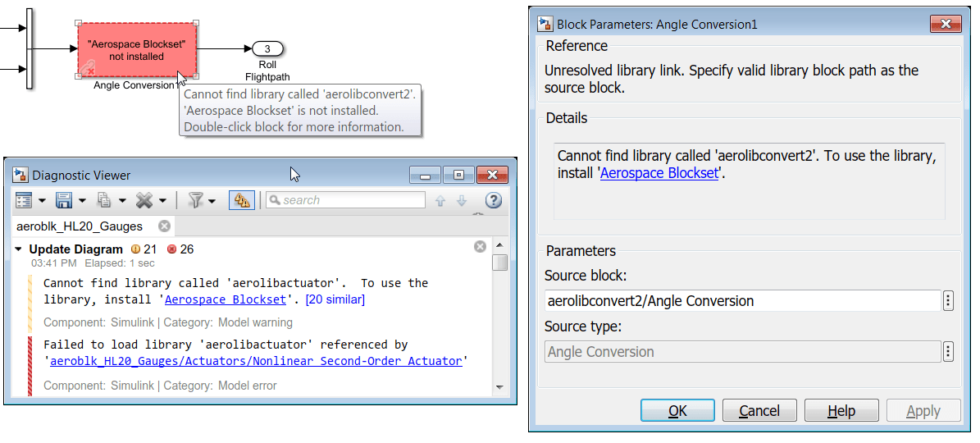Image resolution: width=980 pixels, height=443 pixels.
Task: Open the save options dropdown arrow
Action: click(x=81, y=201)
